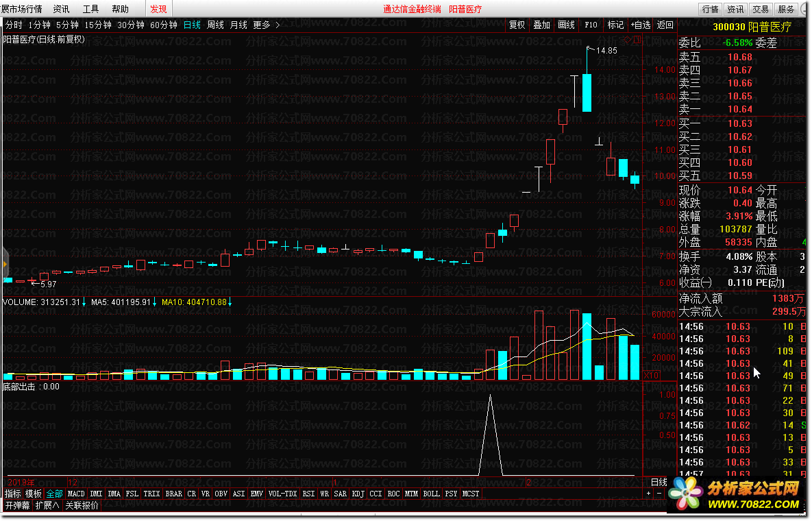The image size is (812, 521).
Task: Click the 关联报价 button
Action: [x=82, y=505]
